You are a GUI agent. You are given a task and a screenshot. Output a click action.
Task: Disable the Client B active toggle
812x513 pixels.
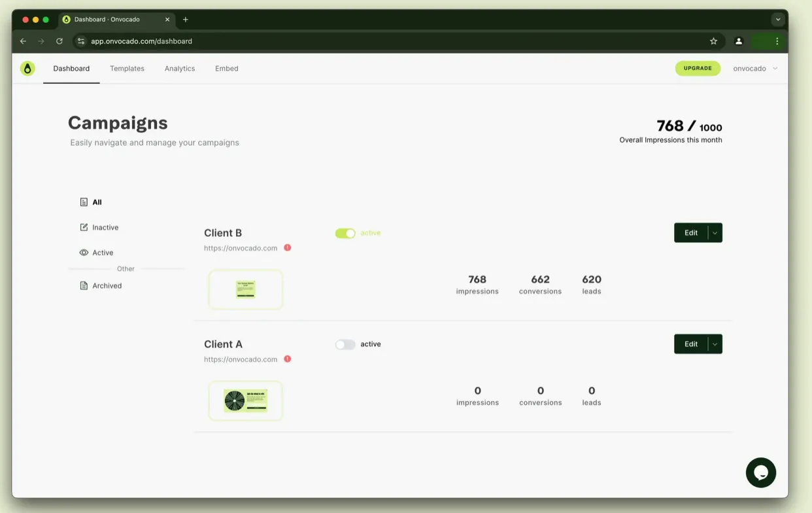click(345, 234)
